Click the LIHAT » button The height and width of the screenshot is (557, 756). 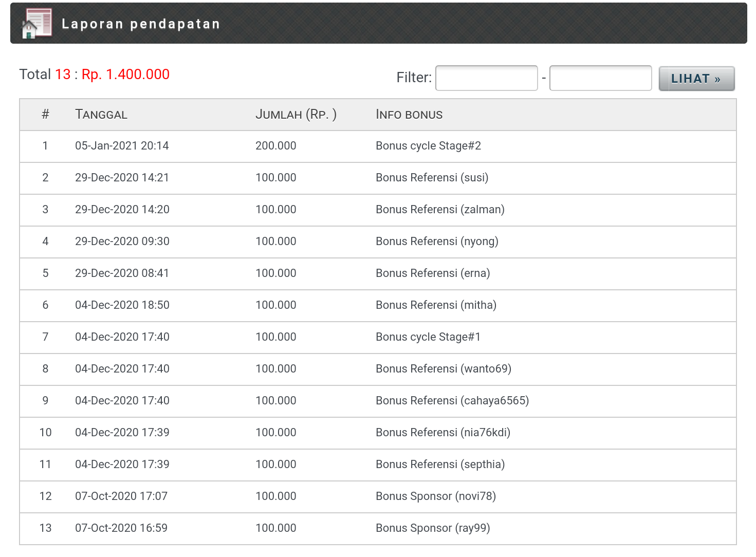(696, 79)
